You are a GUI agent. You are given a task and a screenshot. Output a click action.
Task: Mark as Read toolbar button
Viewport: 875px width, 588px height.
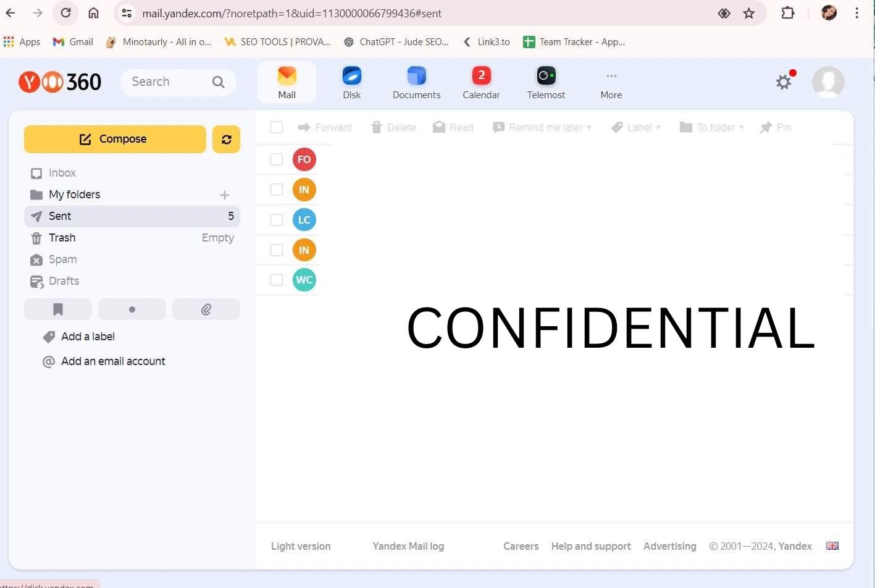453,127
